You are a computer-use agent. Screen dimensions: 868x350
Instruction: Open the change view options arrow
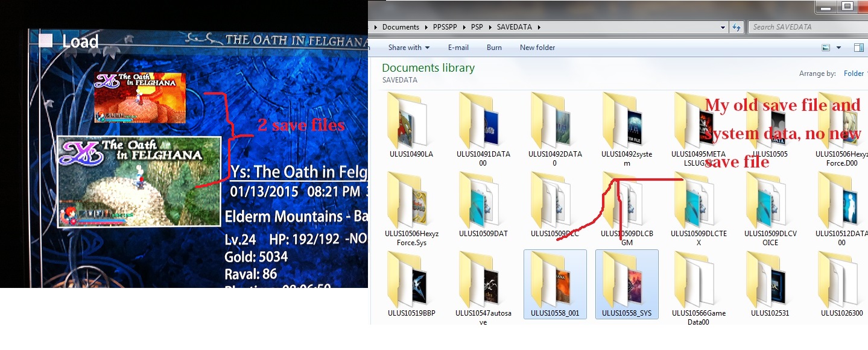(838, 48)
